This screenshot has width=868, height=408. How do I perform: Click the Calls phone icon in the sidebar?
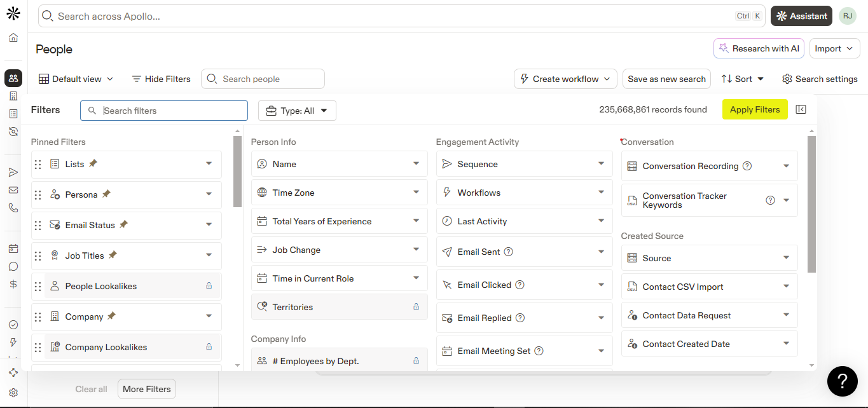coord(13,207)
